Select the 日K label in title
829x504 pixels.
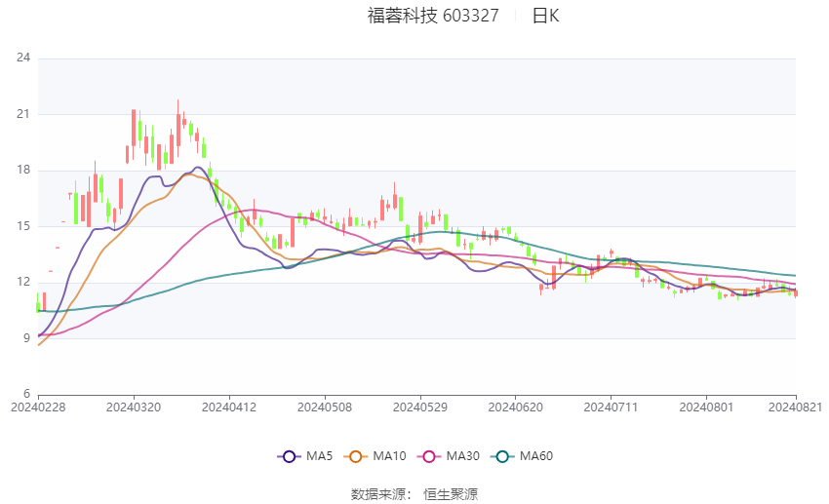click(x=545, y=16)
